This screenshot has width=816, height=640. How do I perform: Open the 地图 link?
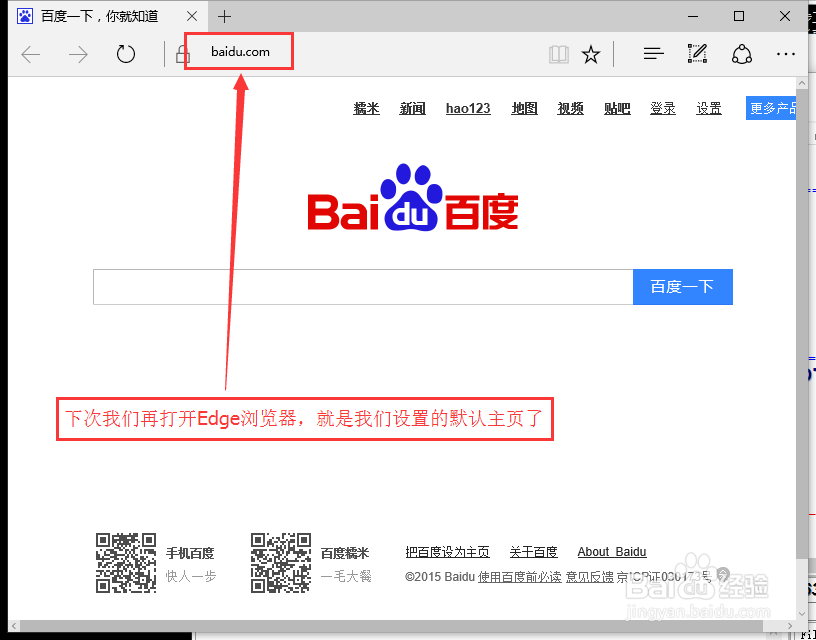(524, 108)
